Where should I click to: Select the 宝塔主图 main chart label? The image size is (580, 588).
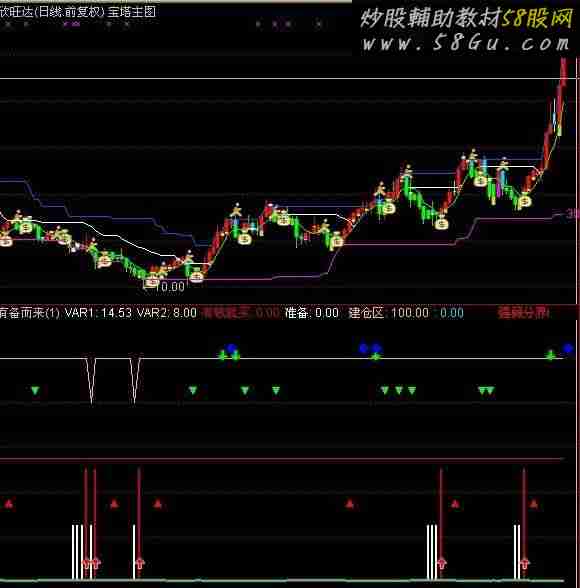(x=131, y=12)
